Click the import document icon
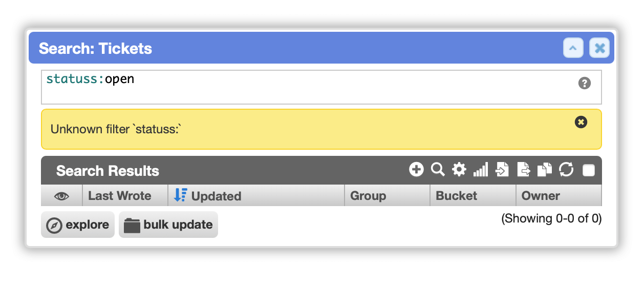This screenshot has width=644, height=283. pos(502,170)
